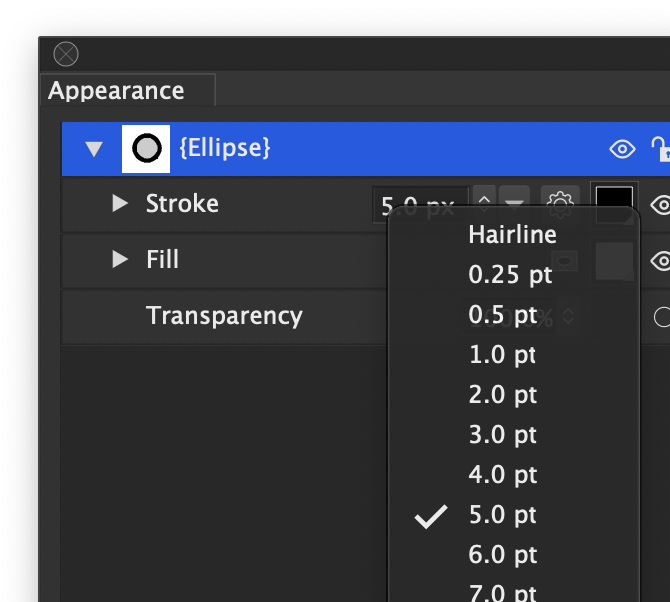The height and width of the screenshot is (602, 670).
Task: Select Hairline stroke width
Action: coord(512,235)
